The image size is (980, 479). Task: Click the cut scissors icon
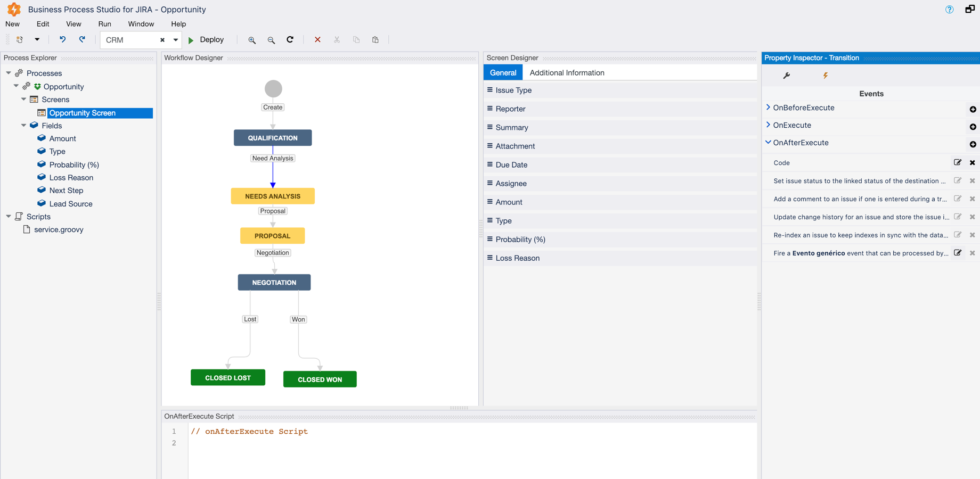tap(337, 39)
